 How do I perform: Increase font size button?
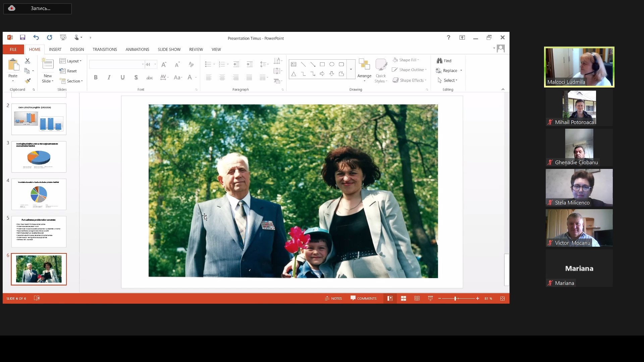(164, 64)
